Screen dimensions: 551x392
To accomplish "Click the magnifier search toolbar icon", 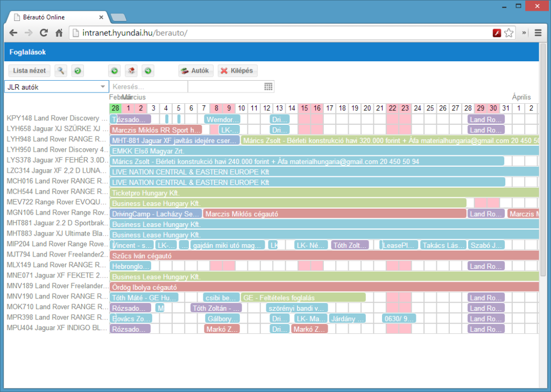I will 61,70.
